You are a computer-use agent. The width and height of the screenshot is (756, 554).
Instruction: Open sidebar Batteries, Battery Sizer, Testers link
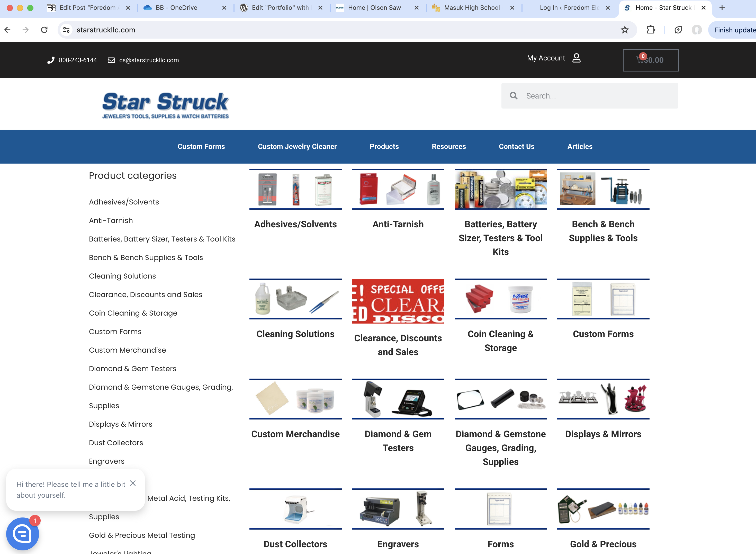162,239
